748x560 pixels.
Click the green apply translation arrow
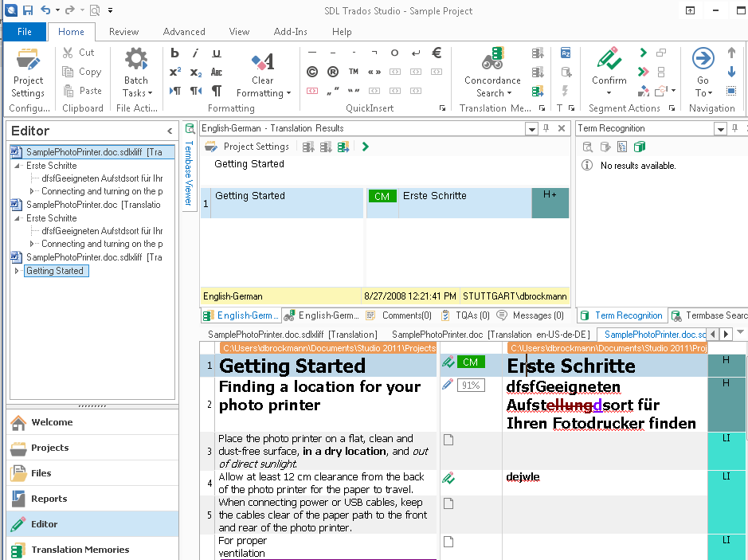coord(366,147)
